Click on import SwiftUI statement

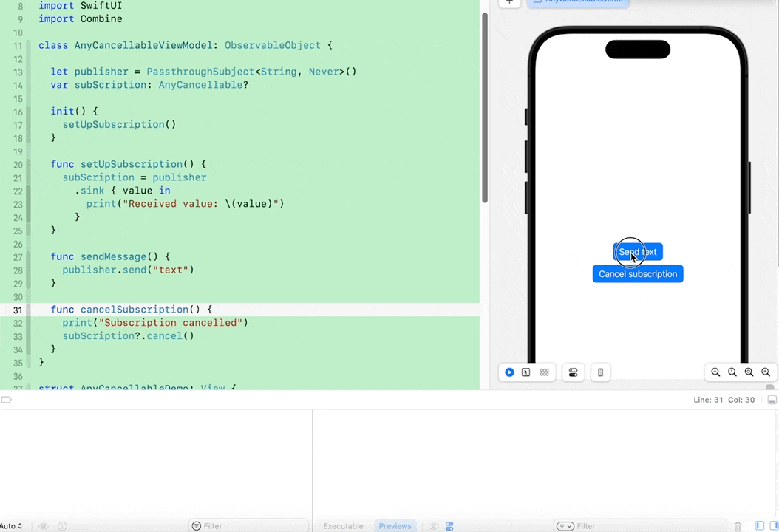tap(81, 5)
